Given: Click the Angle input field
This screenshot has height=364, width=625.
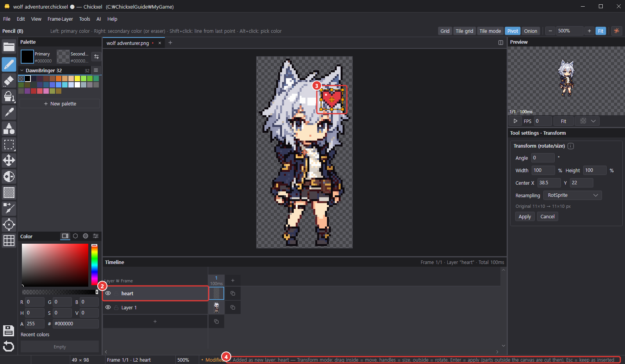Looking at the screenshot, I should (543, 158).
